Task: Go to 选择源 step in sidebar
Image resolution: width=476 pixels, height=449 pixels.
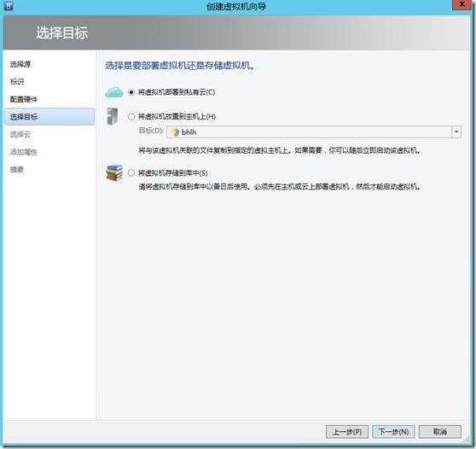Action: pos(20,64)
